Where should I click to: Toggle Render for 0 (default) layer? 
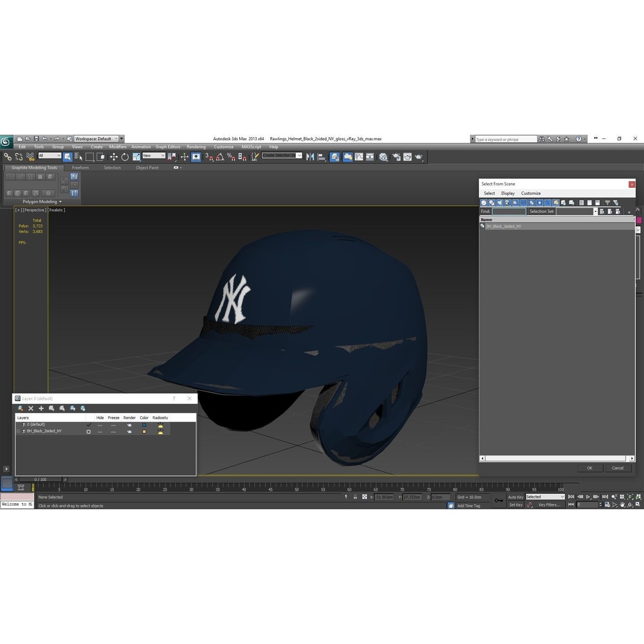(129, 425)
